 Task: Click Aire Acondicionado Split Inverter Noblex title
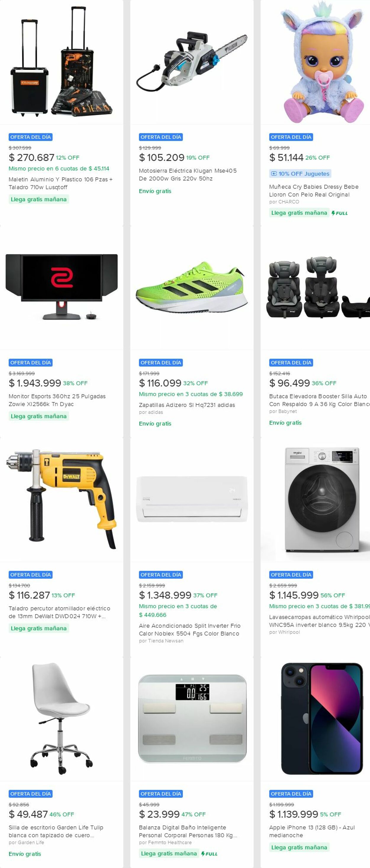(x=189, y=629)
